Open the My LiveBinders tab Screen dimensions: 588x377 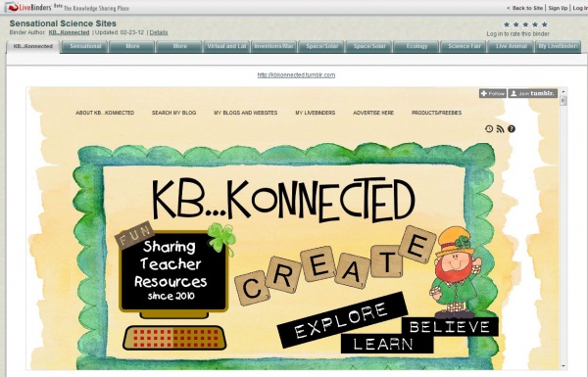point(558,46)
